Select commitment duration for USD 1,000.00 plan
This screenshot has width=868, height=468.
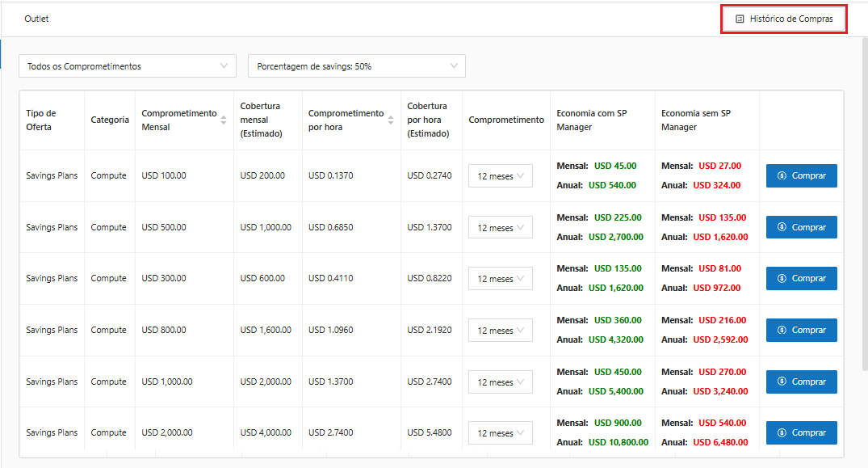[500, 382]
